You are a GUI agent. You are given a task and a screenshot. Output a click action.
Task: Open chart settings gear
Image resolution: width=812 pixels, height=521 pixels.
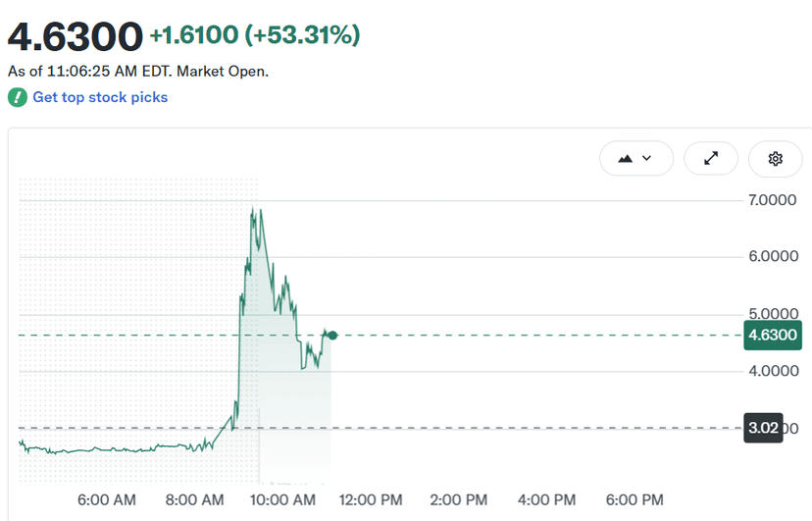(776, 159)
